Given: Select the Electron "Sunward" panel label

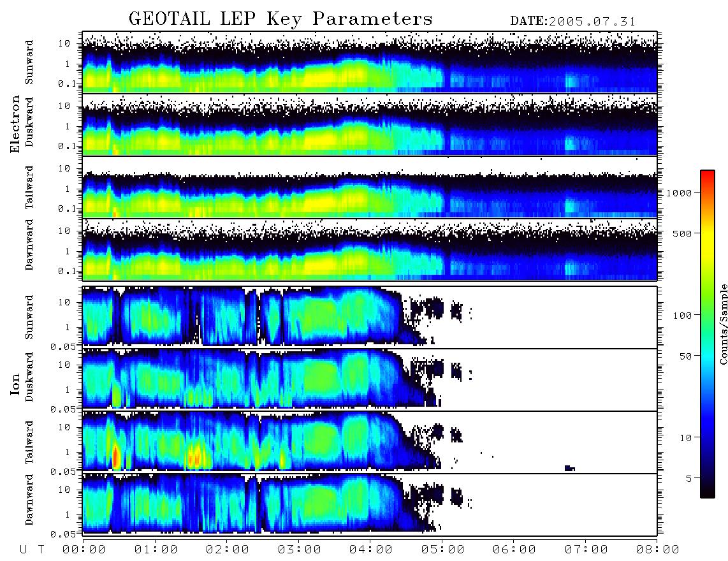Looking at the screenshot, I should tap(29, 62).
